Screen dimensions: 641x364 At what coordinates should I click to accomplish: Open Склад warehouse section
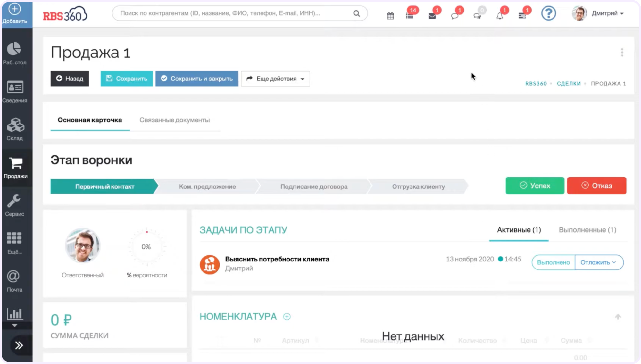[x=15, y=129]
